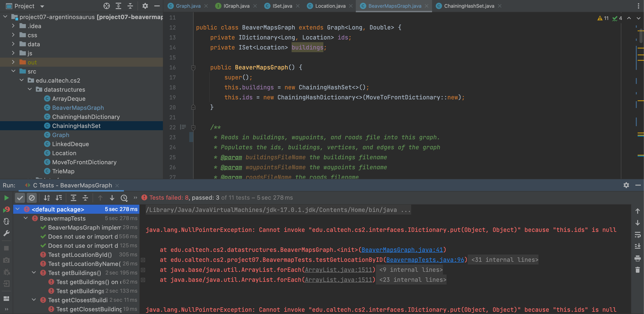Toggle show ignored tests button
This screenshot has height=314, width=644.
click(32, 198)
